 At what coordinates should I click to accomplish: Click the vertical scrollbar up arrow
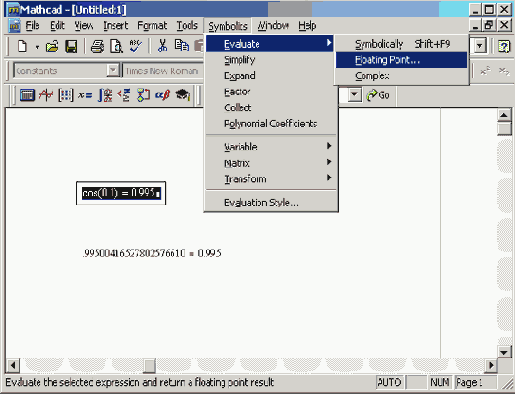pyautogui.click(x=504, y=115)
